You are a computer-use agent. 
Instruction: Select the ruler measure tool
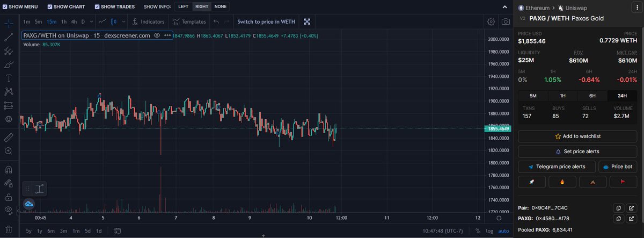pyautogui.click(x=9, y=138)
